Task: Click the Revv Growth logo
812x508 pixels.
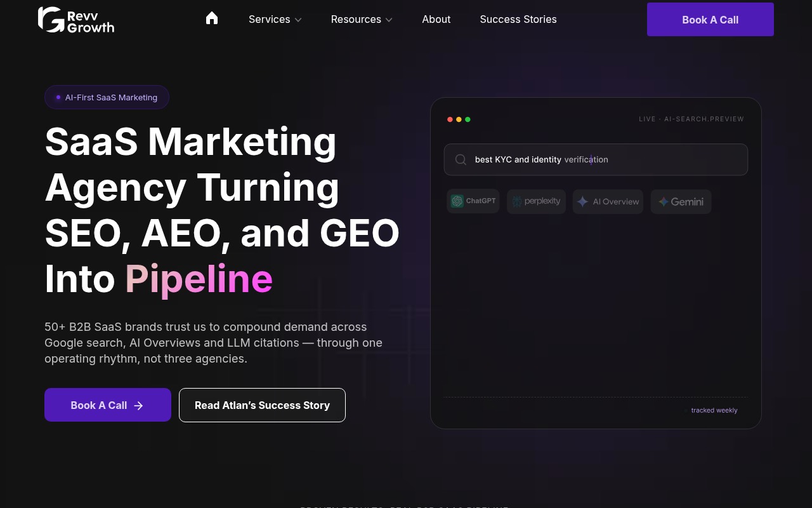Action: click(x=76, y=20)
